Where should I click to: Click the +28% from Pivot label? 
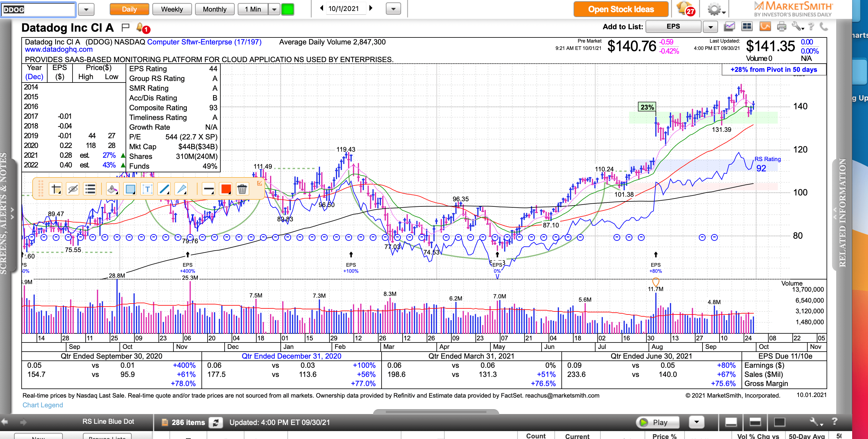click(x=774, y=70)
